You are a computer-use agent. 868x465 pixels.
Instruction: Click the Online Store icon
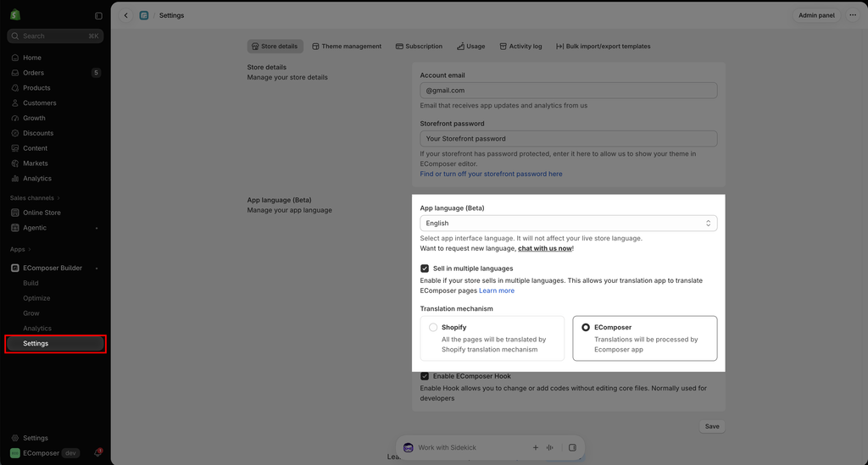15,213
